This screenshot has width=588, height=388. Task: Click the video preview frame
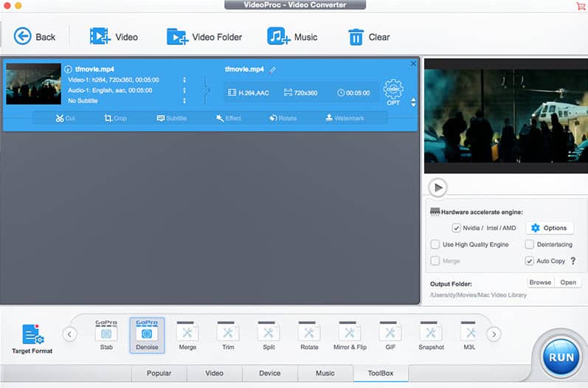point(506,116)
